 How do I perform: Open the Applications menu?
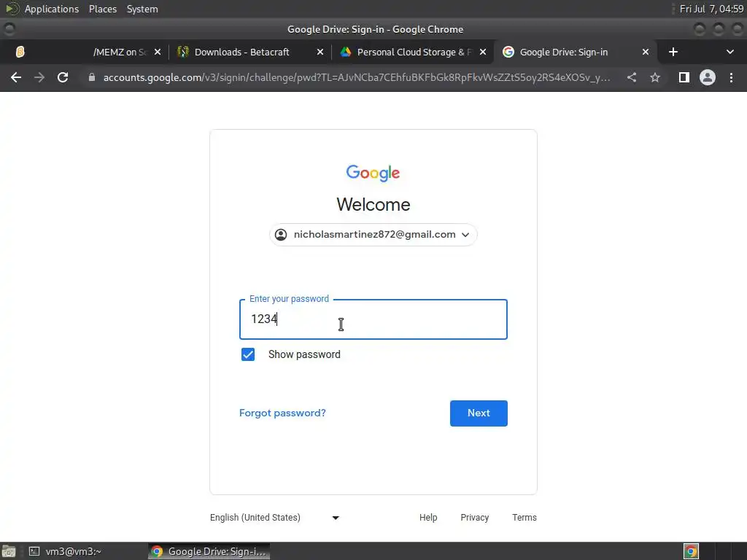click(52, 9)
